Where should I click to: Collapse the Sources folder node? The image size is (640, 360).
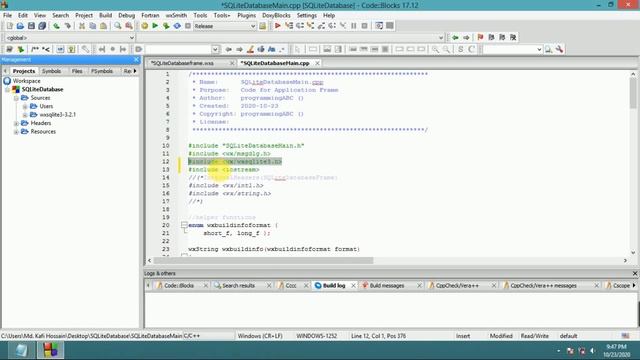pos(16,98)
